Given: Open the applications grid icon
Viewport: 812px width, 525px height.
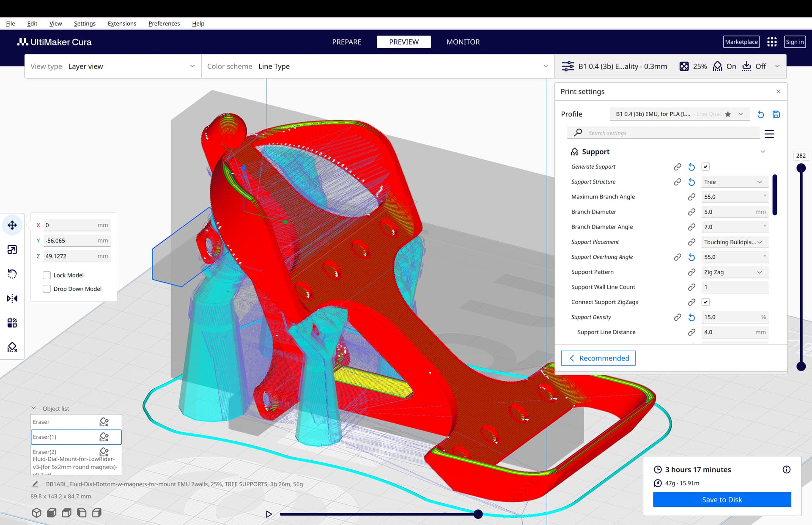Looking at the screenshot, I should (x=772, y=42).
